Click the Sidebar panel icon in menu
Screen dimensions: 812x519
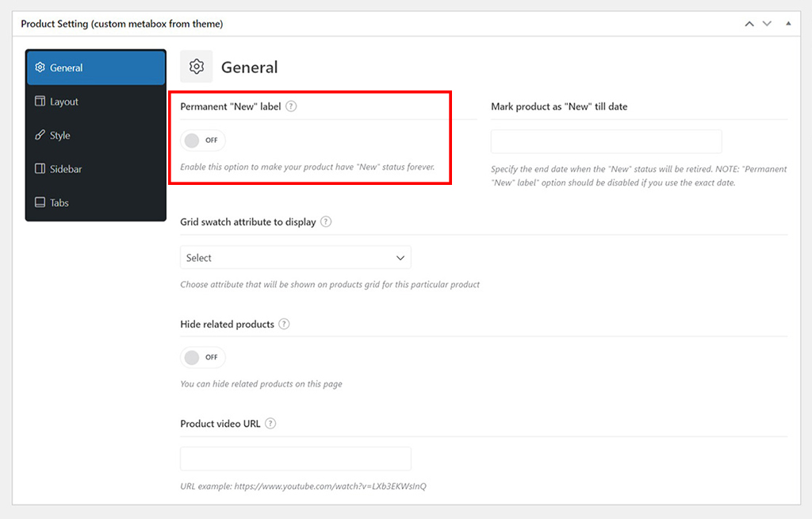tap(40, 169)
